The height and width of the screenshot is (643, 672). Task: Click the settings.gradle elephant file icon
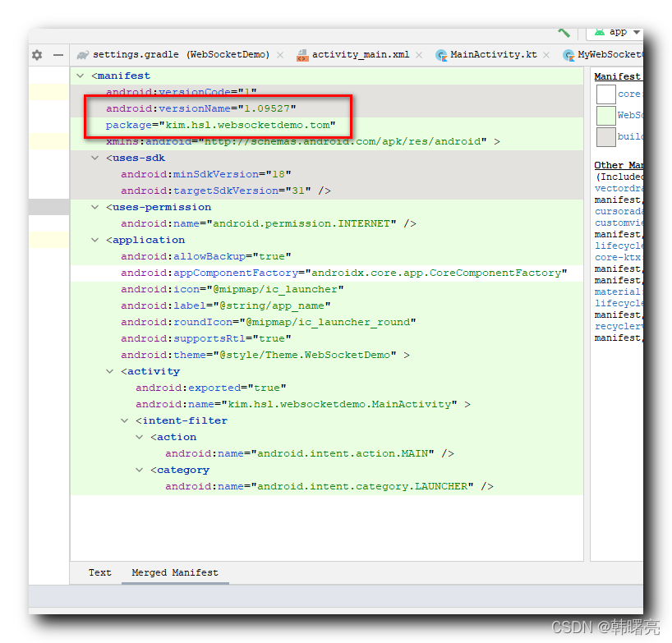click(83, 55)
